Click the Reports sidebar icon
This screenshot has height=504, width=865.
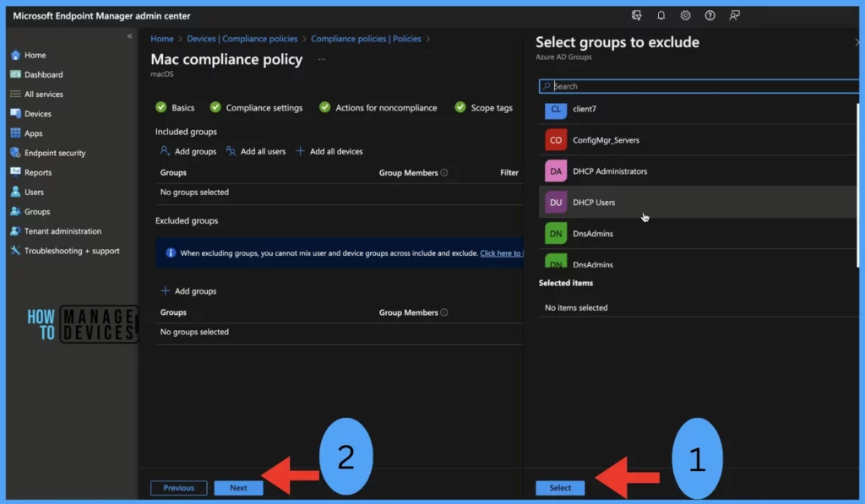pos(15,172)
